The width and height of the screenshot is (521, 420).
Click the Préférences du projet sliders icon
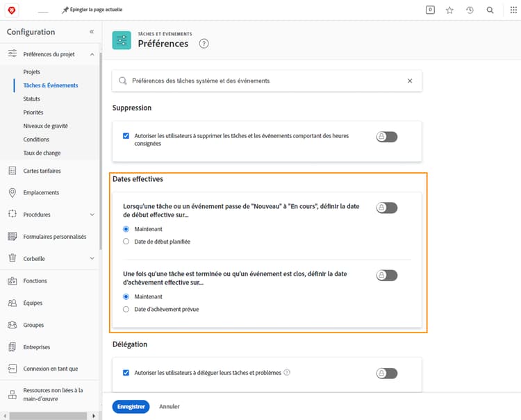[x=13, y=53]
